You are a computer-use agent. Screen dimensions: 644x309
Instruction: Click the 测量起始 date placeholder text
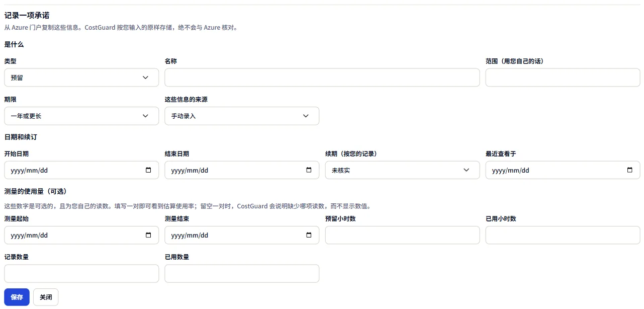click(29, 235)
